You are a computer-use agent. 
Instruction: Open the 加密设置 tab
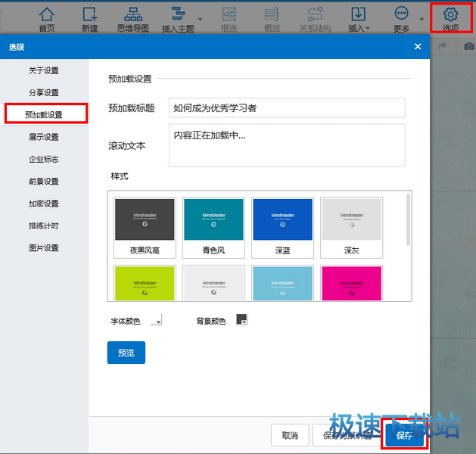click(x=44, y=204)
